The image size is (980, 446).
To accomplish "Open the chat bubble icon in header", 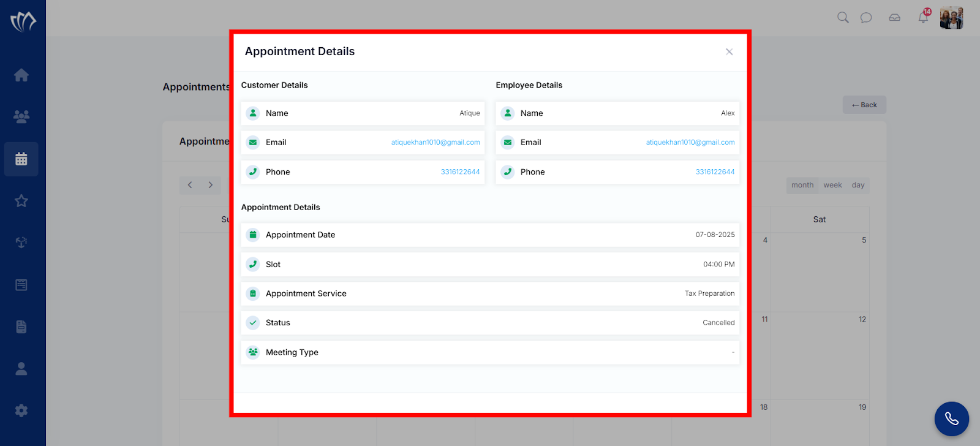I will point(866,18).
